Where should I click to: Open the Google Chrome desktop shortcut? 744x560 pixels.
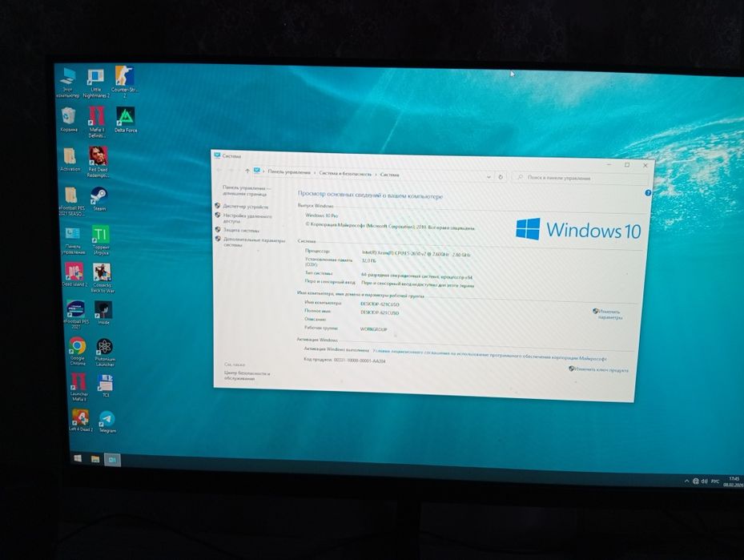pyautogui.click(x=78, y=351)
